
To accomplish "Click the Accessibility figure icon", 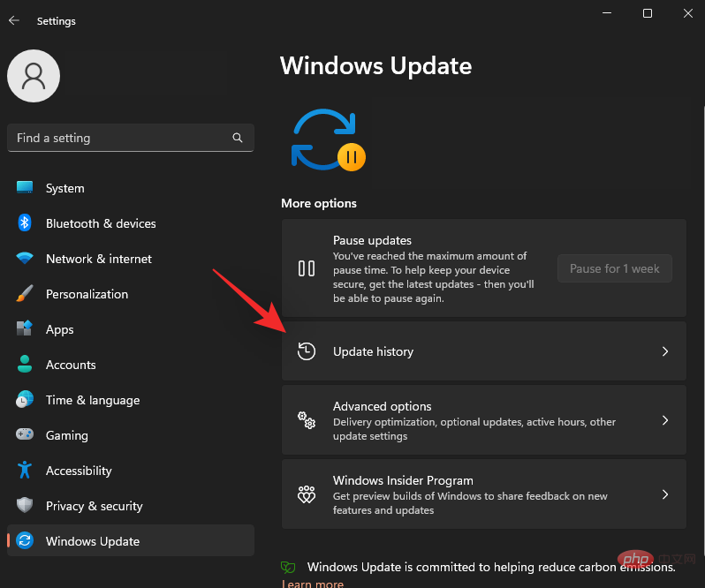I will (25, 471).
